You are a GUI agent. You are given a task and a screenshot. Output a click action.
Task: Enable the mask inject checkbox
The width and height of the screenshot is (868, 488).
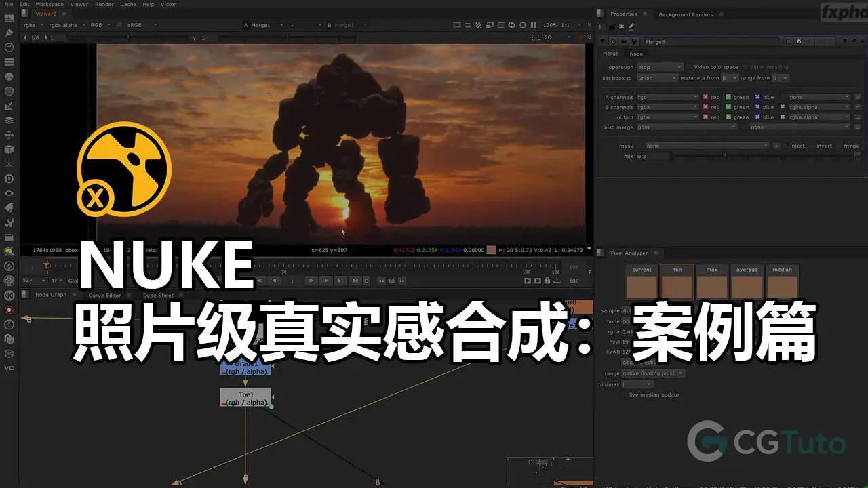[x=785, y=146]
